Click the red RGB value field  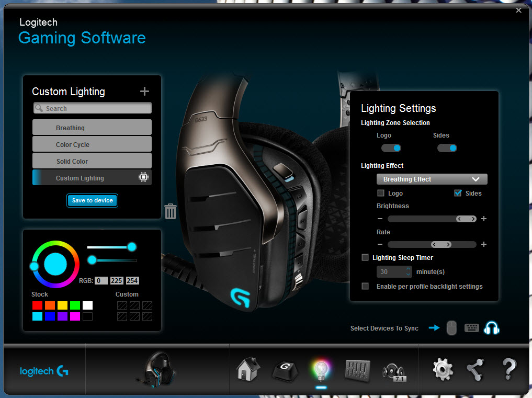[x=101, y=281]
